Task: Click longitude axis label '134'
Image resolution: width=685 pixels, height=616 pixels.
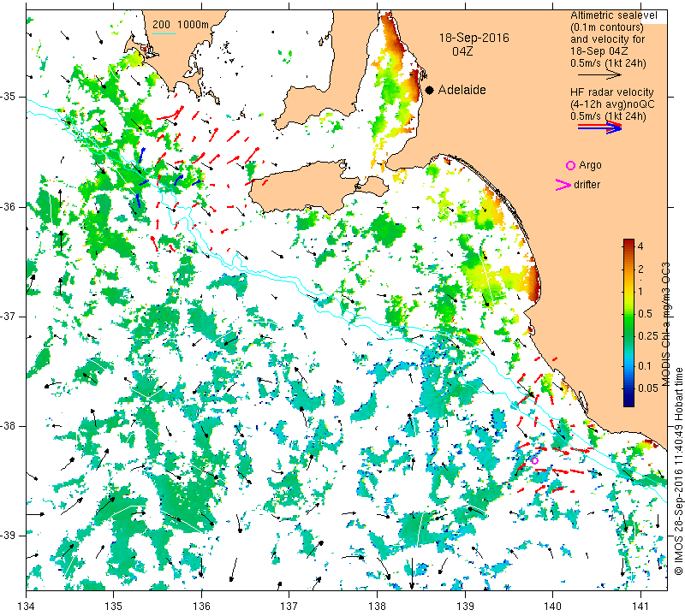Action: tap(27, 606)
